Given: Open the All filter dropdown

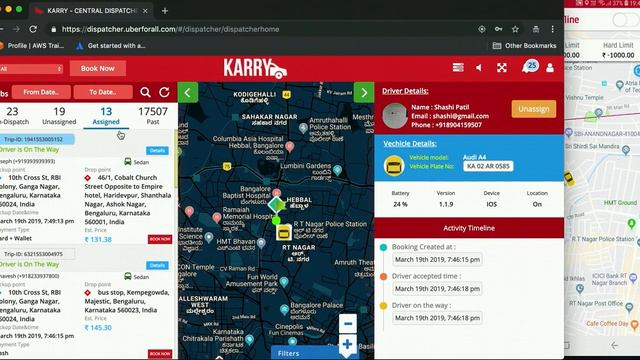Looking at the screenshot, I should [x=31, y=69].
